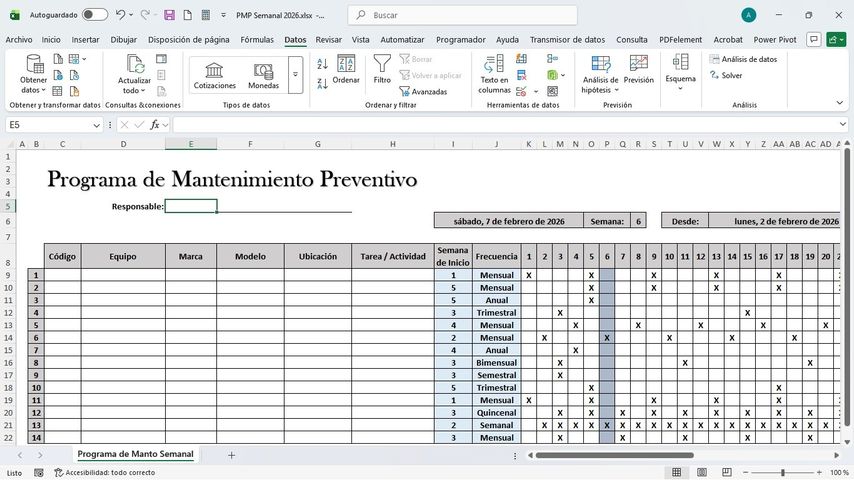Image resolution: width=854 pixels, height=480 pixels.
Task: Select the Cotizaciones data type
Action: click(215, 75)
